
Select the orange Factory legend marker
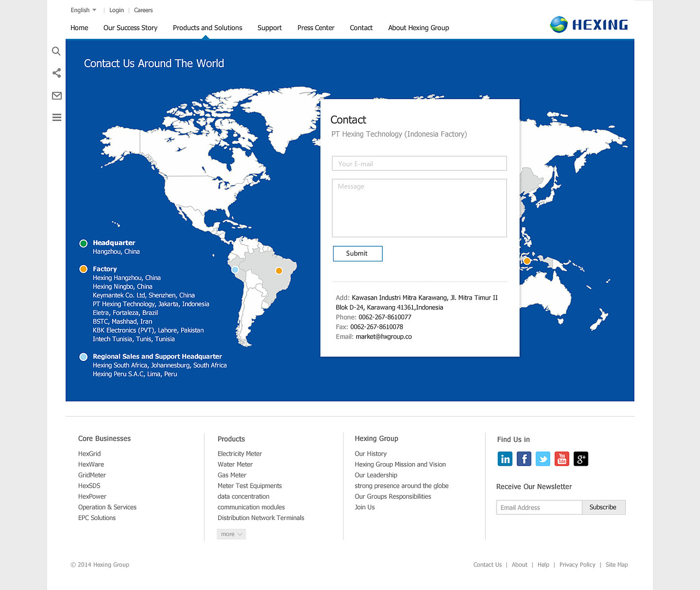tap(83, 269)
